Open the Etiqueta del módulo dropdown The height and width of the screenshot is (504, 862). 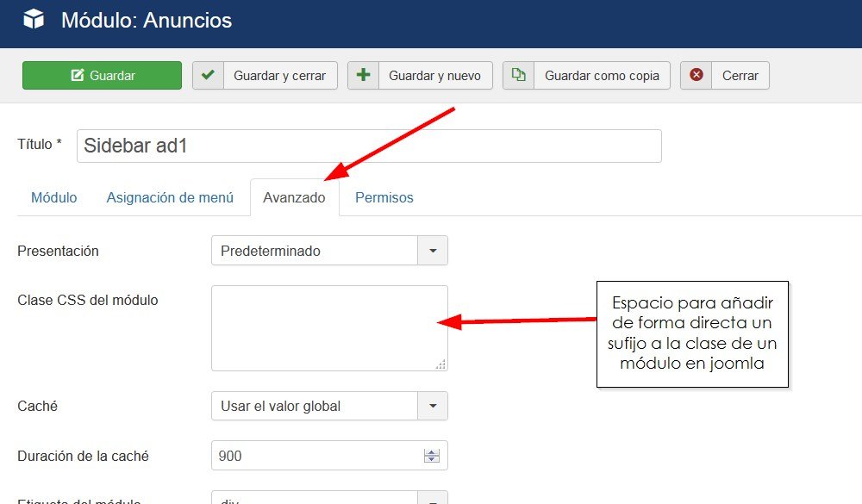(434, 498)
